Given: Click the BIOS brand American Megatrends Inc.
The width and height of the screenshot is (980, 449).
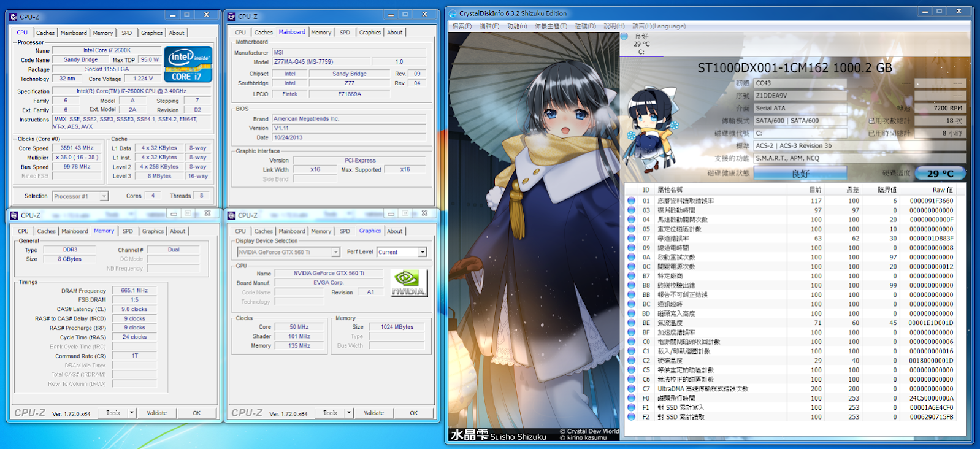Looking at the screenshot, I should click(x=348, y=119).
